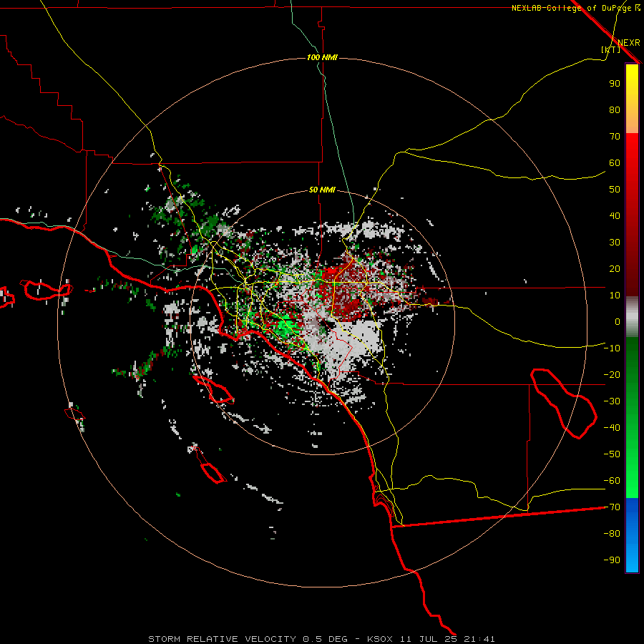This screenshot has width=644, height=644.
Task: Click the -80 tick label on the velocity scale
Action: tap(612, 534)
